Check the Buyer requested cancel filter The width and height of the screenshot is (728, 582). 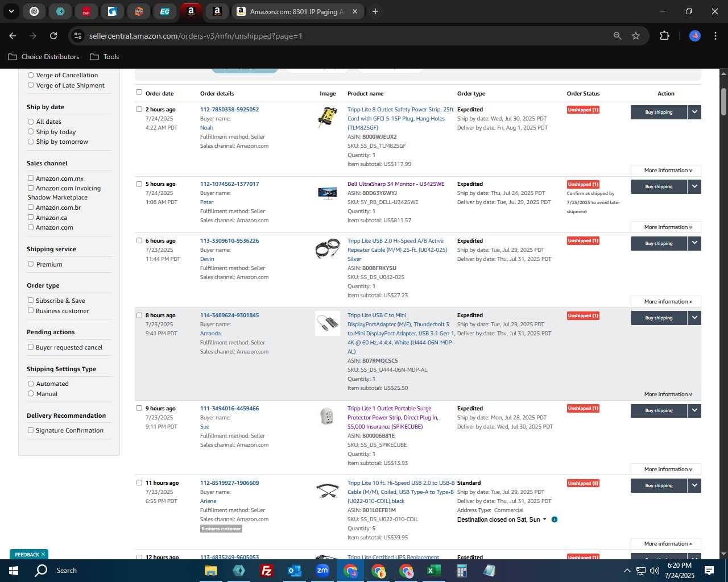31,347
